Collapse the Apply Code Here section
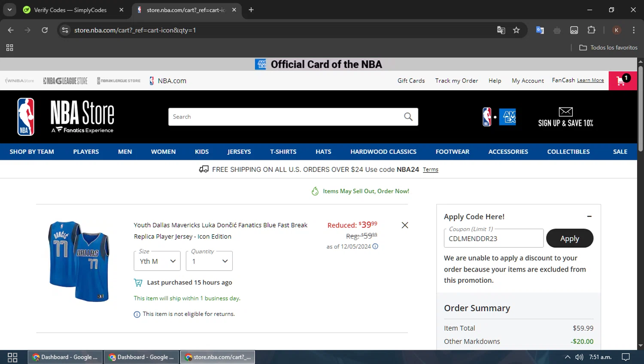Image resolution: width=644 pixels, height=364 pixels. click(589, 217)
